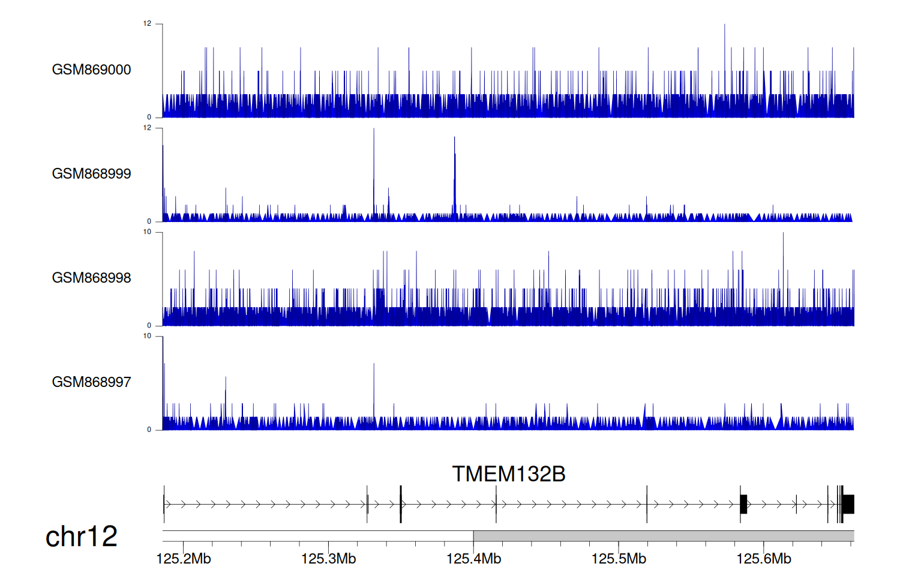Image resolution: width=900 pixels, height=588 pixels.
Task: Click the 125.2Mb axis tick label
Action: [x=184, y=559]
